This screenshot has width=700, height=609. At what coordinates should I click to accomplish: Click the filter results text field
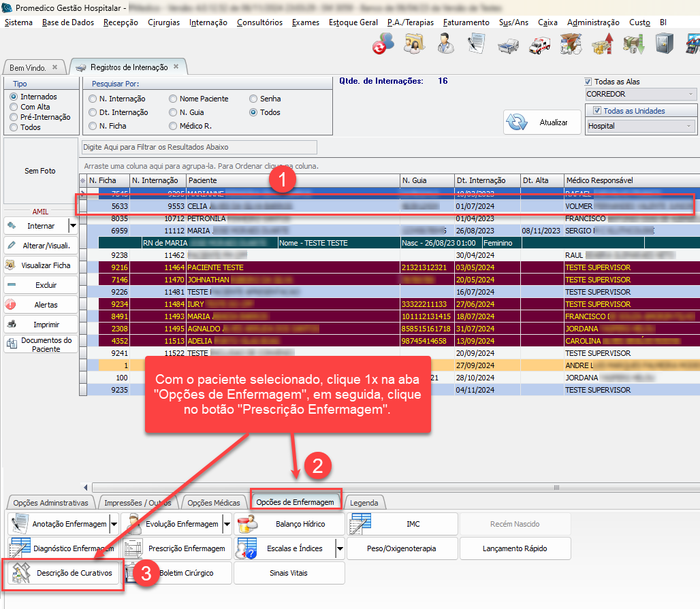click(x=199, y=147)
